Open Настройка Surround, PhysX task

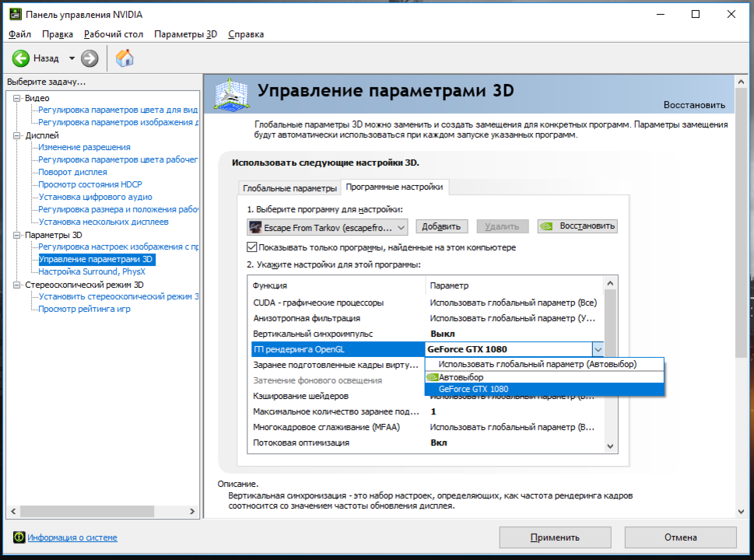pyautogui.click(x=91, y=271)
